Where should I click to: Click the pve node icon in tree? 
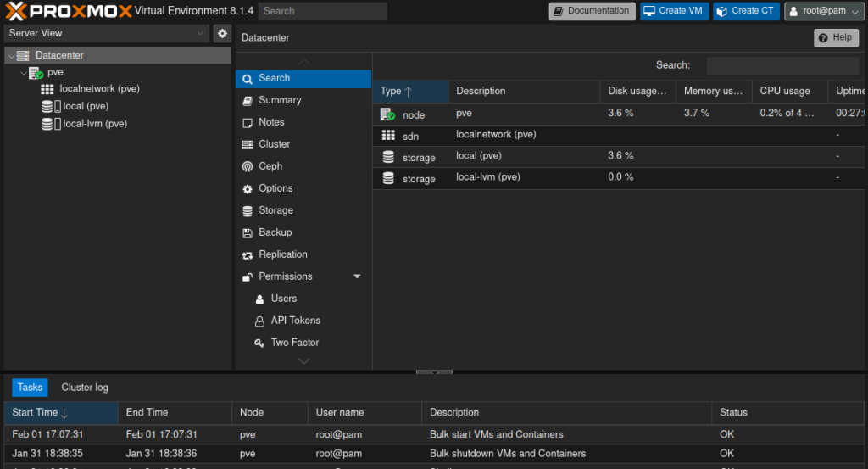(36, 73)
